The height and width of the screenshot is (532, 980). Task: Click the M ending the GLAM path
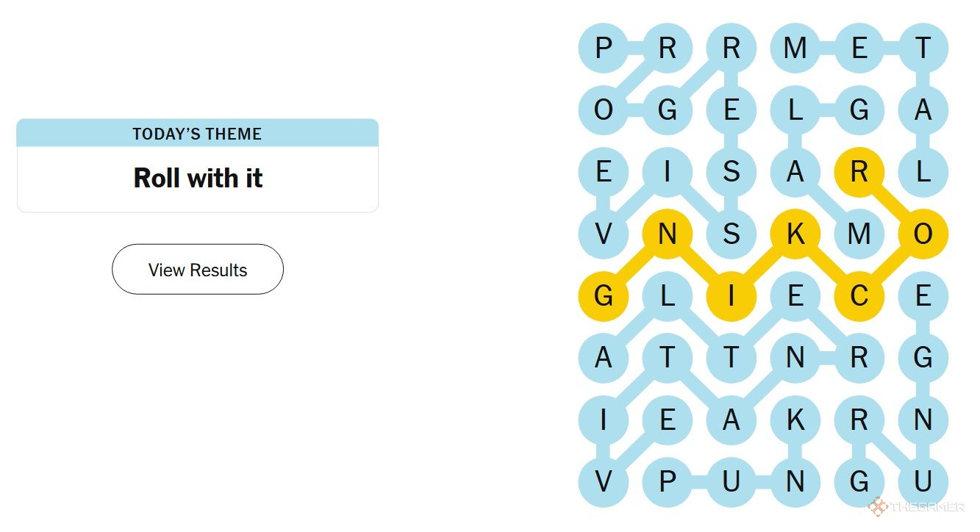coord(859,234)
